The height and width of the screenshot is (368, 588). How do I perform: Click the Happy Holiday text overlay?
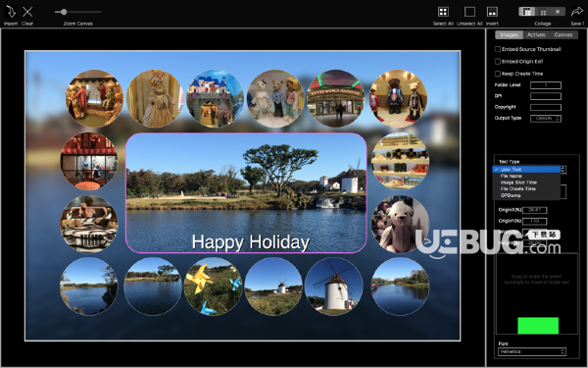(251, 242)
